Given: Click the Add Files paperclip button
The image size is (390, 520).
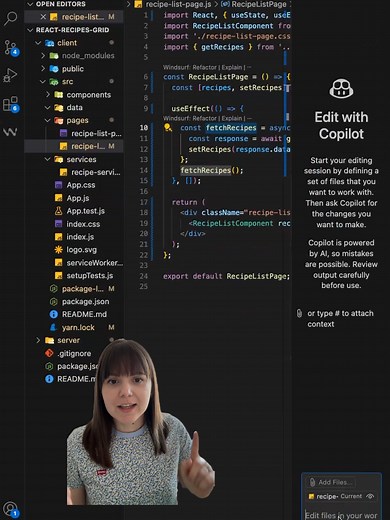Looking at the screenshot, I should [x=331, y=482].
